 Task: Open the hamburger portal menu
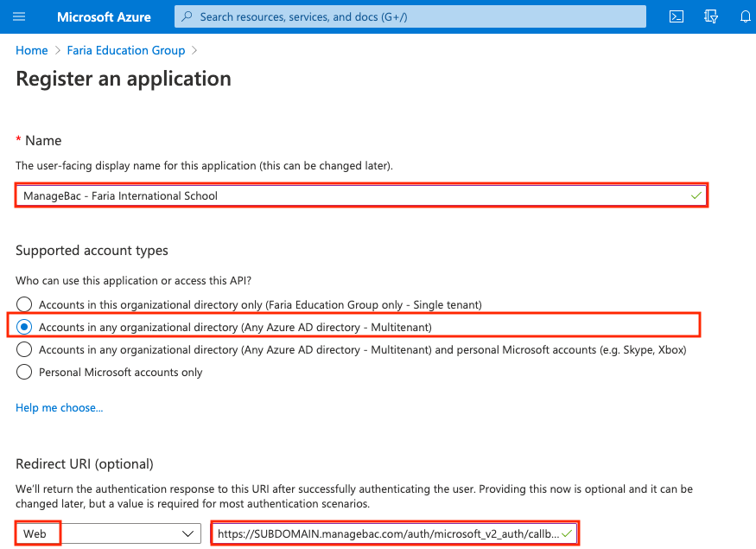click(x=19, y=17)
